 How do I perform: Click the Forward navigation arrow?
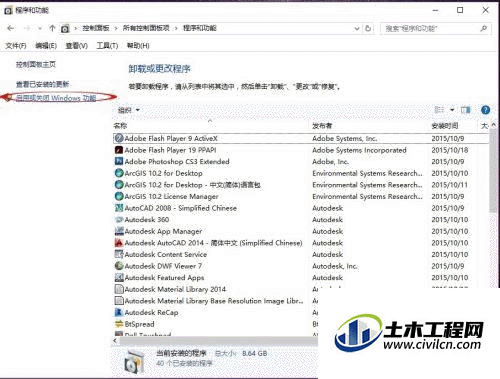click(27, 28)
